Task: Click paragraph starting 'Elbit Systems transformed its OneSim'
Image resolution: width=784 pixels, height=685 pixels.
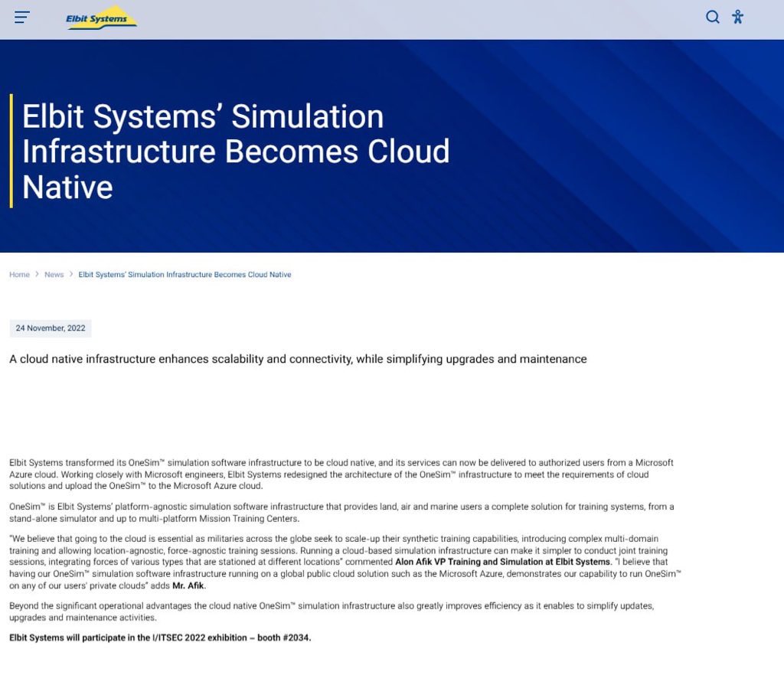Action: (x=341, y=474)
